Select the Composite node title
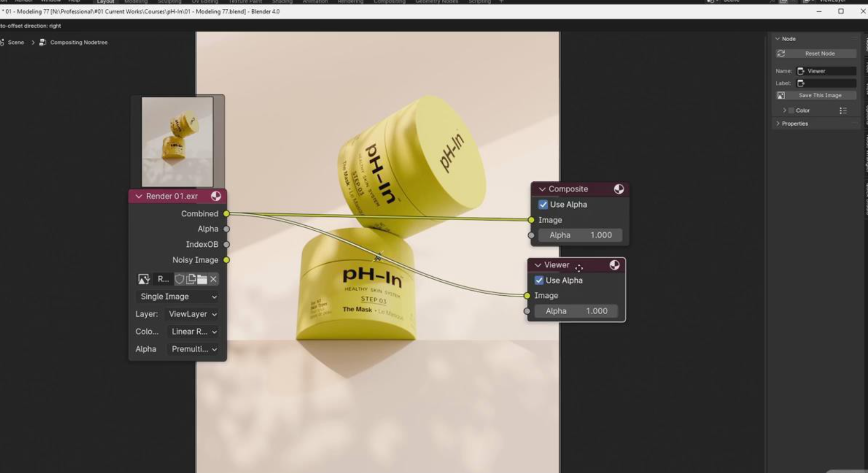868x473 pixels. pos(568,189)
